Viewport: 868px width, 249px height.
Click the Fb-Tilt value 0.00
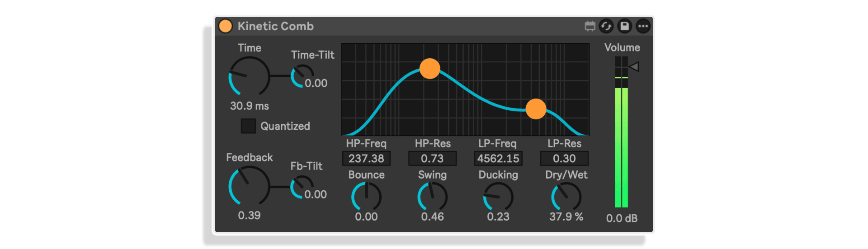click(x=316, y=194)
